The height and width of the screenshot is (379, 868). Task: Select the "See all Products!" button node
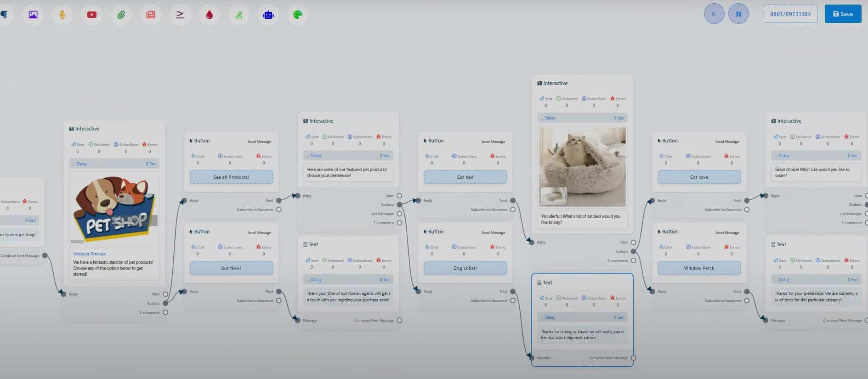coord(231,177)
